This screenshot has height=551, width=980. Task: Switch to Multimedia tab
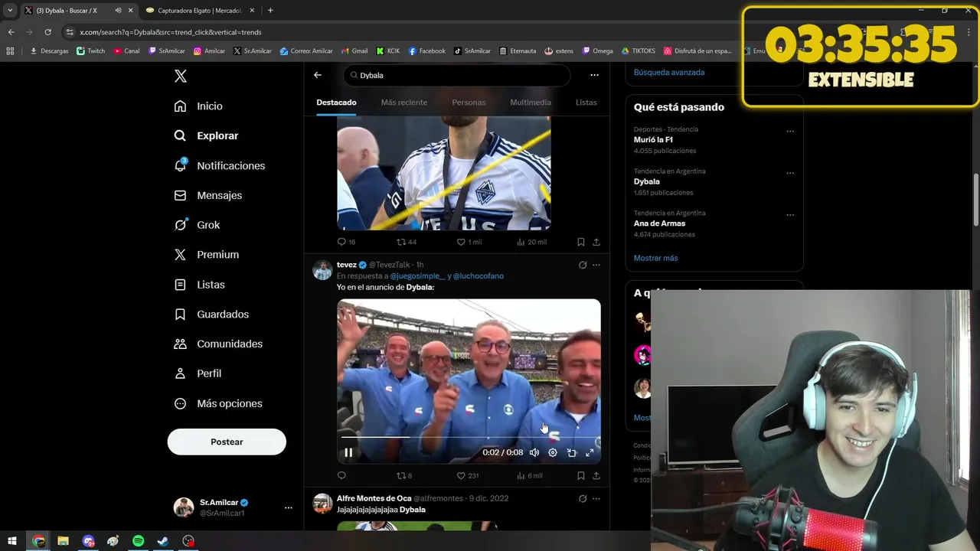531,103
